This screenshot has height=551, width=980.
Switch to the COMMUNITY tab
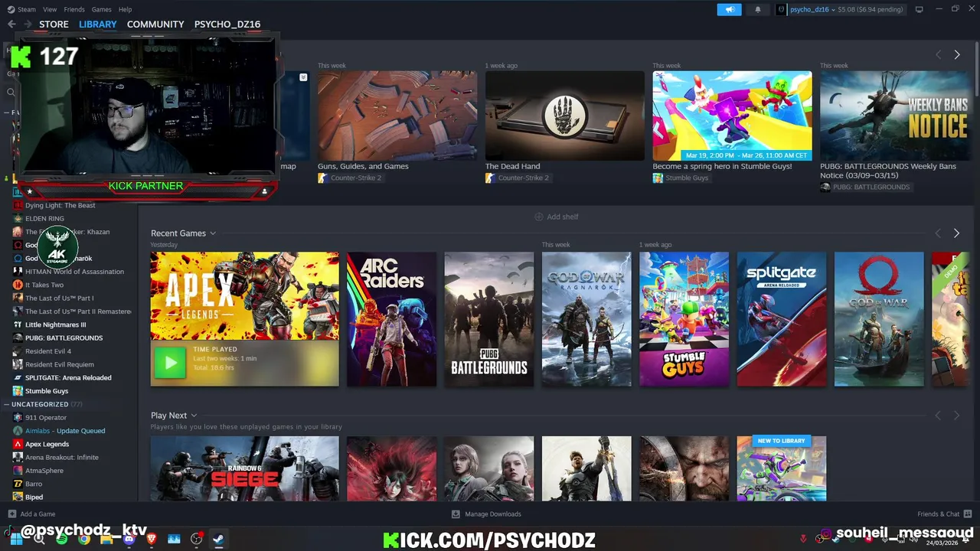[155, 24]
